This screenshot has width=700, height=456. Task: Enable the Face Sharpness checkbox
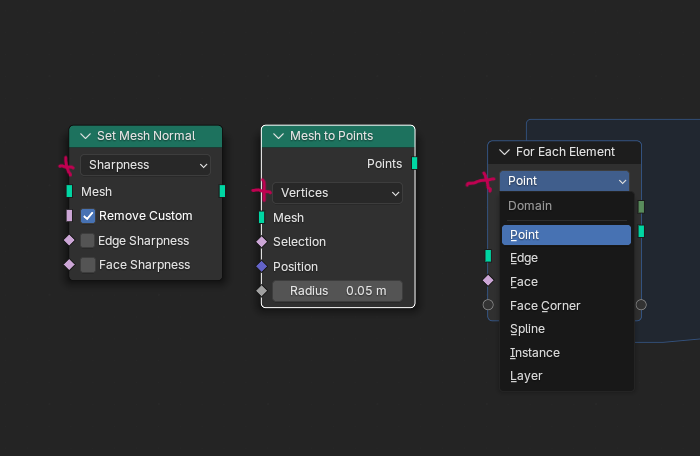pos(88,265)
